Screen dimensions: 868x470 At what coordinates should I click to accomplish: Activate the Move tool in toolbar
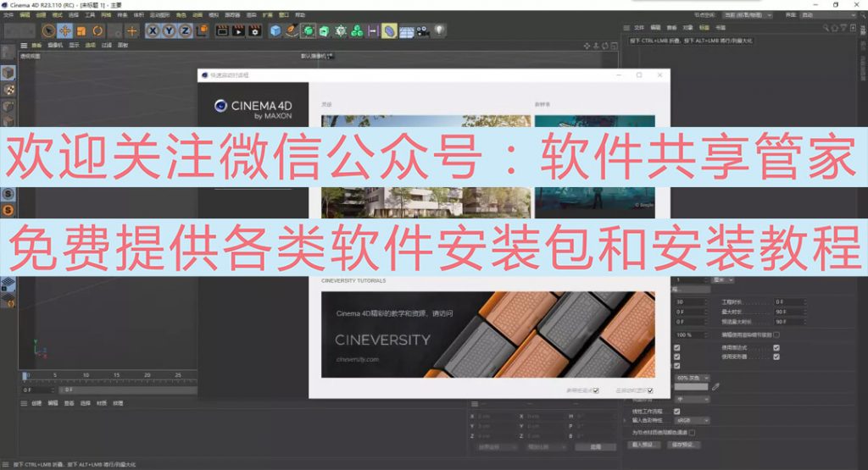tap(64, 31)
